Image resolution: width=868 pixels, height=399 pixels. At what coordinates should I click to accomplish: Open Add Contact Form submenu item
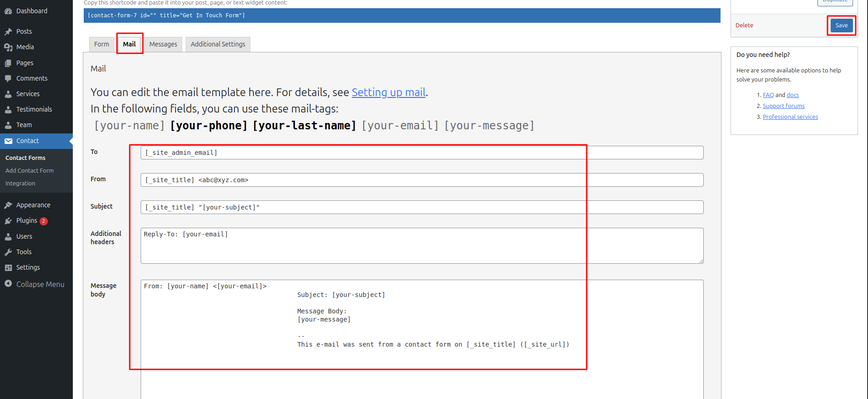coord(30,170)
